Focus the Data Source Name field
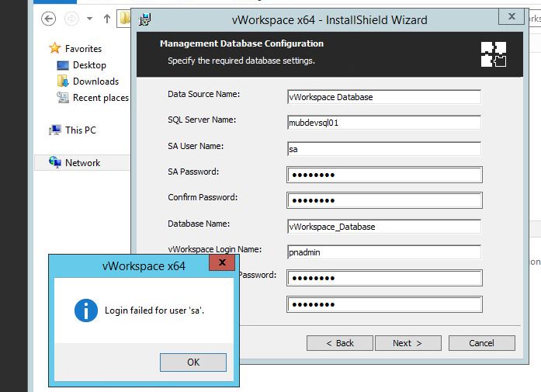The height and width of the screenshot is (392, 541). [x=384, y=97]
